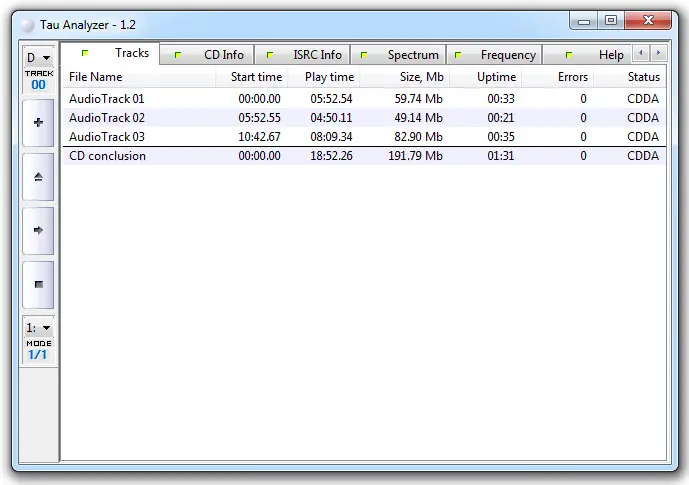689x485 pixels.
Task: Sort by Play time column header
Action: [x=324, y=77]
